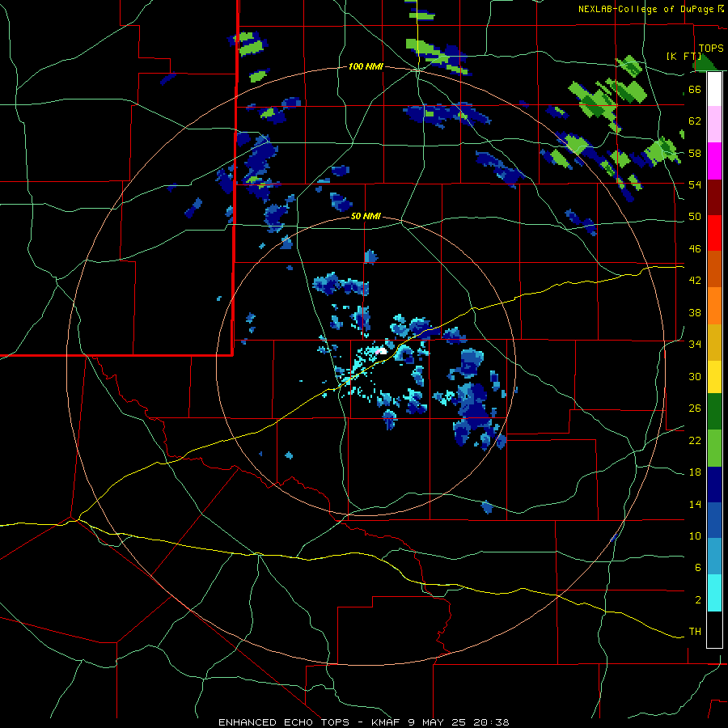The width and height of the screenshot is (728, 728).
Task: Select the cyan legend swatch
Action: pos(714,593)
